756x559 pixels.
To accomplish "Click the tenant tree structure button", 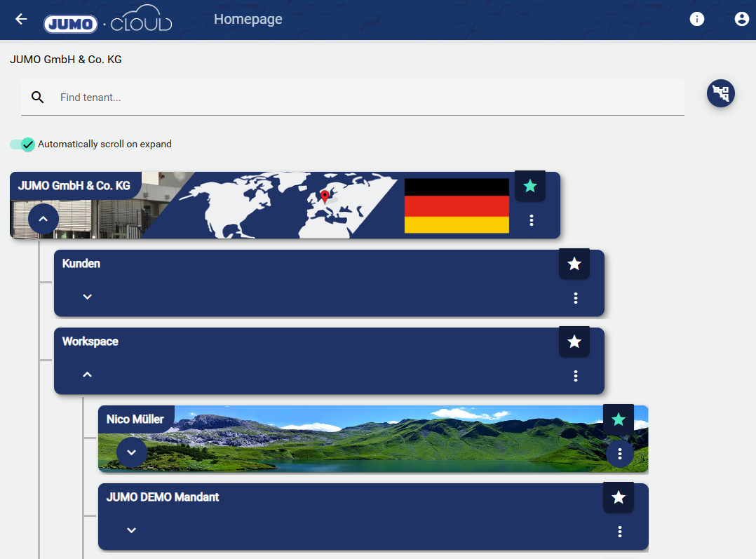I will coord(720,93).
